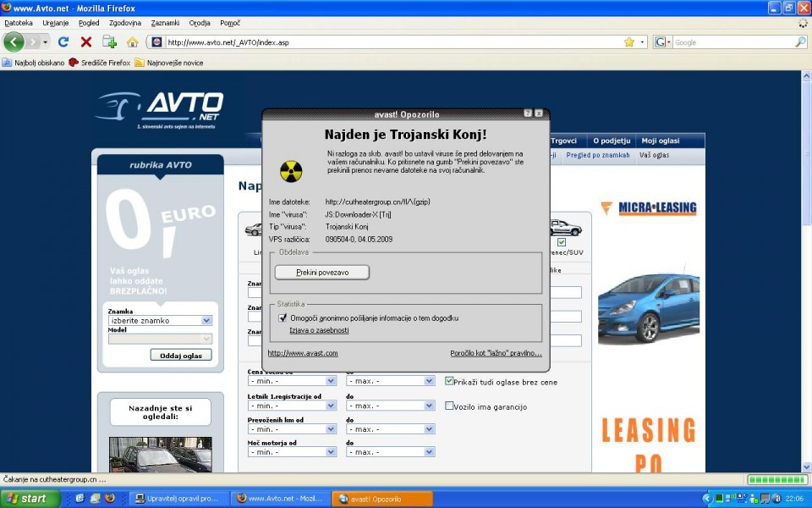Open Cena vozila min dropdown
The image size is (812, 508).
pos(292,381)
